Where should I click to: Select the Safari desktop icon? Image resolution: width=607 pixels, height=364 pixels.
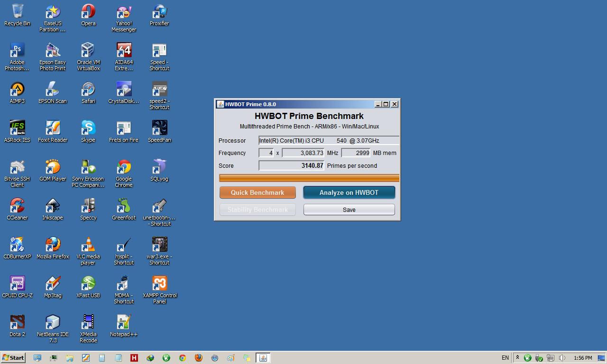pos(88,92)
